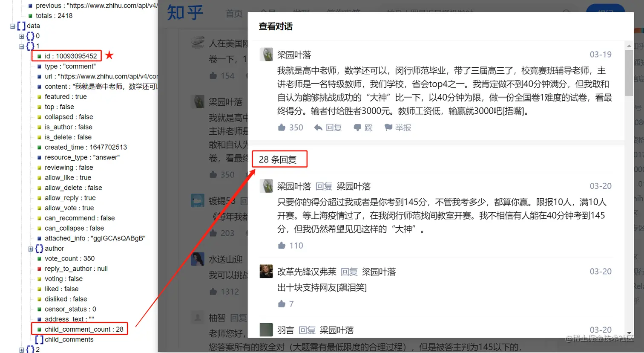This screenshot has height=353, width=644.
Task: Collapse data item 1 node
Action: point(21,46)
